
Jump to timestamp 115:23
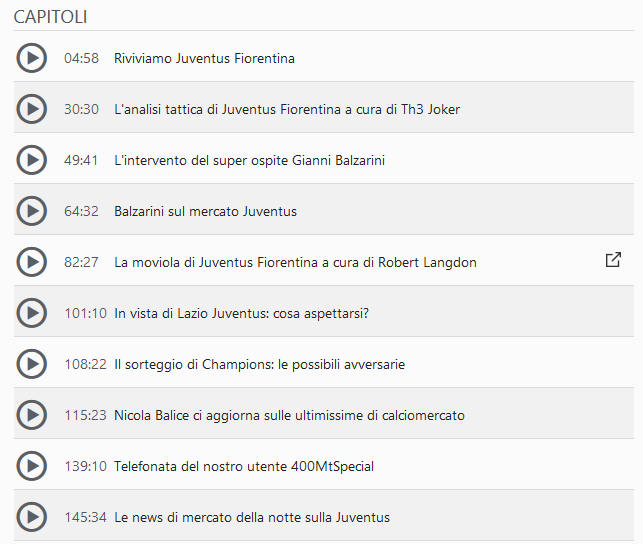[85, 415]
